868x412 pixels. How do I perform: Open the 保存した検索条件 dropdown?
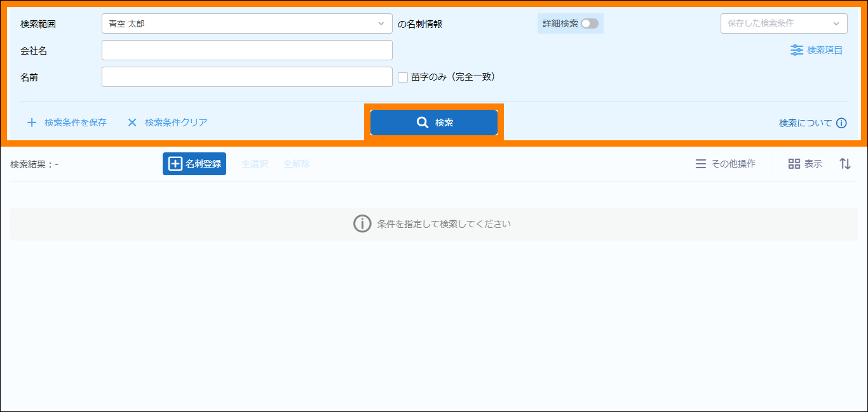[x=783, y=23]
